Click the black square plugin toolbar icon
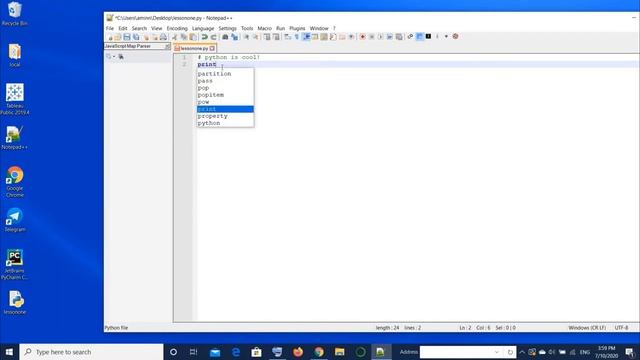 point(428,37)
